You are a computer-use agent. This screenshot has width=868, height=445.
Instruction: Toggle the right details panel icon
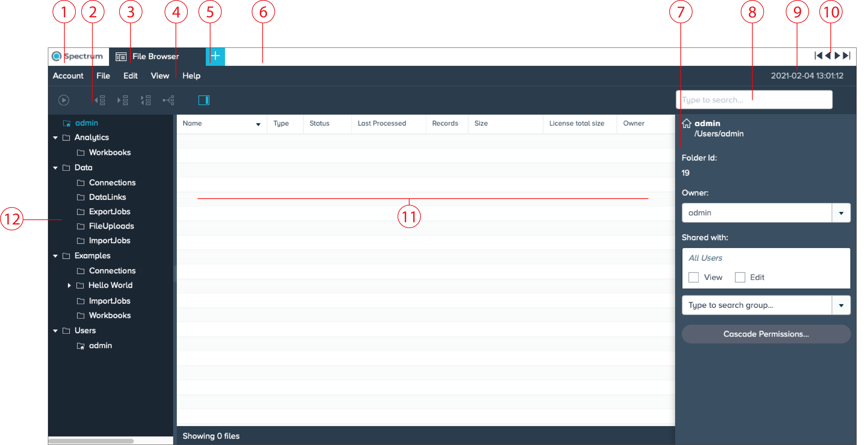[x=204, y=100]
